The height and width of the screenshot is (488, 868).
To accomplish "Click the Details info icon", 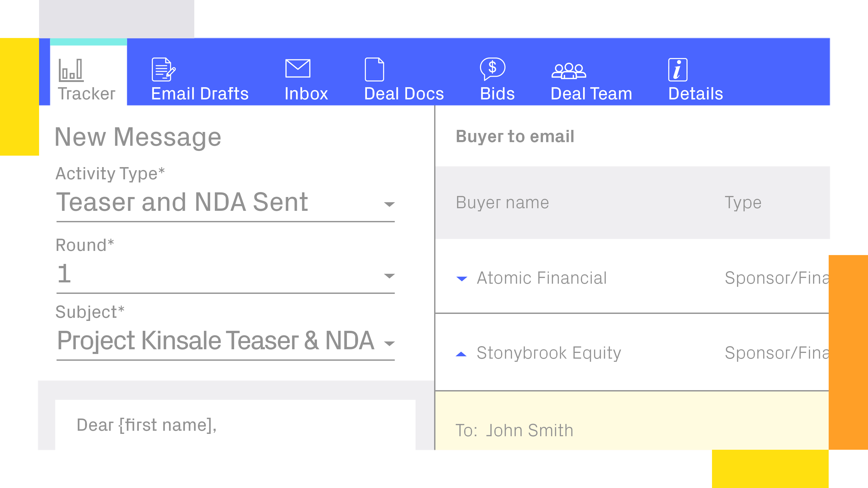I will pos(678,70).
